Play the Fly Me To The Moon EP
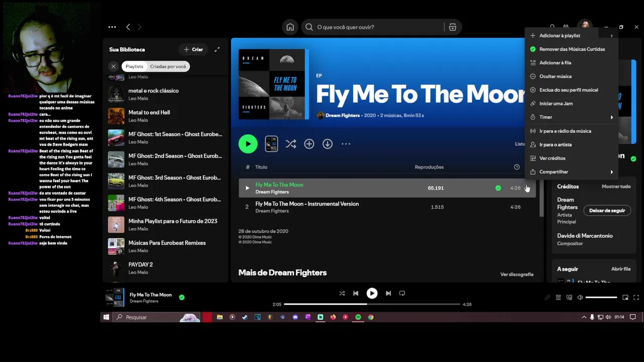The height and width of the screenshot is (362, 644). tap(248, 144)
